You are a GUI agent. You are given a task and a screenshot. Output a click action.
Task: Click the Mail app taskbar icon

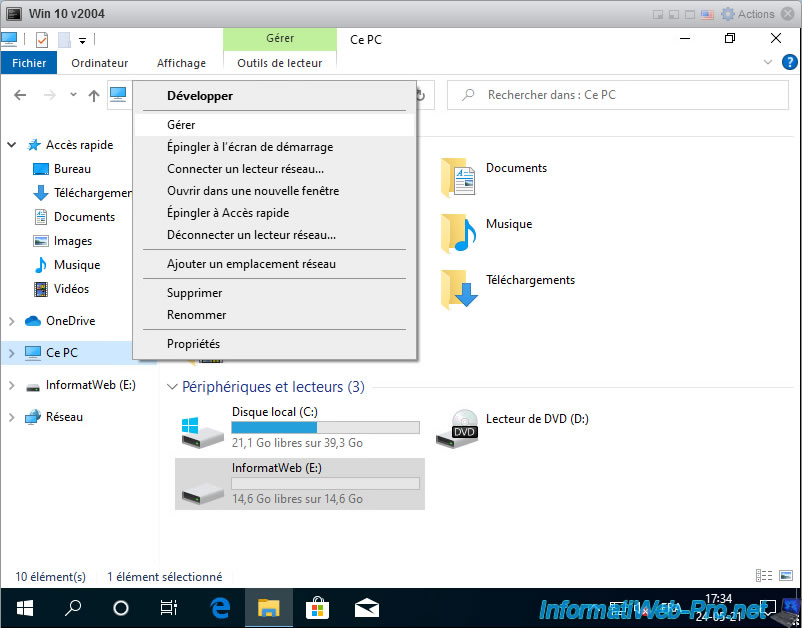[x=366, y=607]
